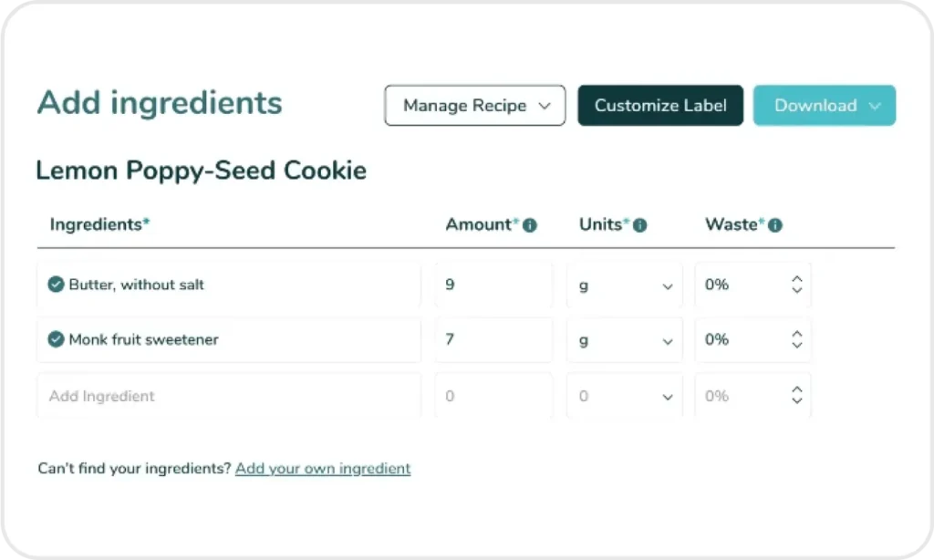Click the empty amount field showing 0
Image resolution: width=934 pixels, height=560 pixels.
493,396
